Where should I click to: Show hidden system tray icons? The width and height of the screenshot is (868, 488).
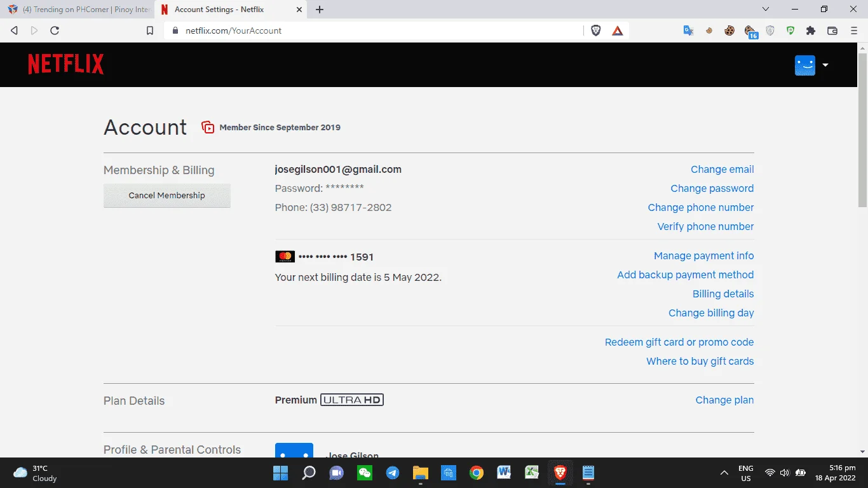coord(724,473)
